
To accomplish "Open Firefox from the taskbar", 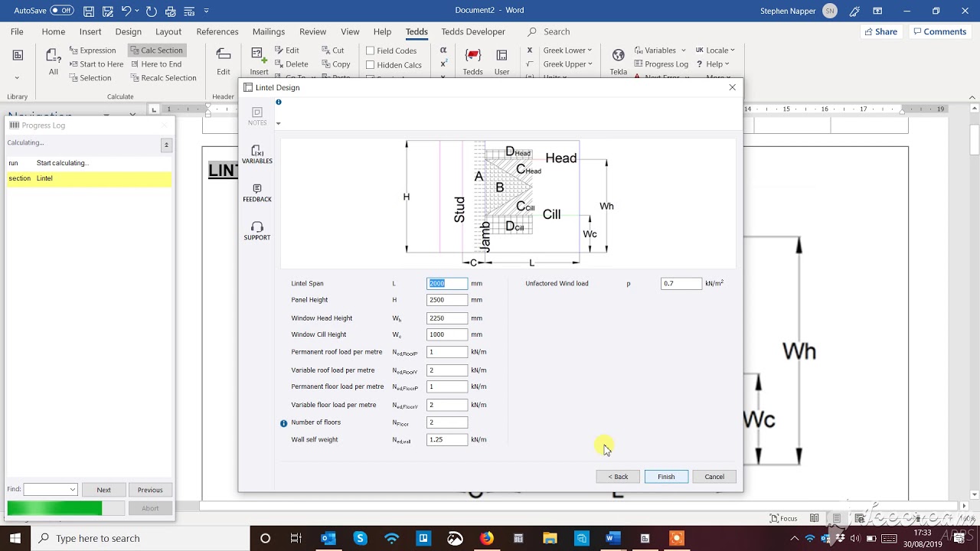I will (487, 538).
